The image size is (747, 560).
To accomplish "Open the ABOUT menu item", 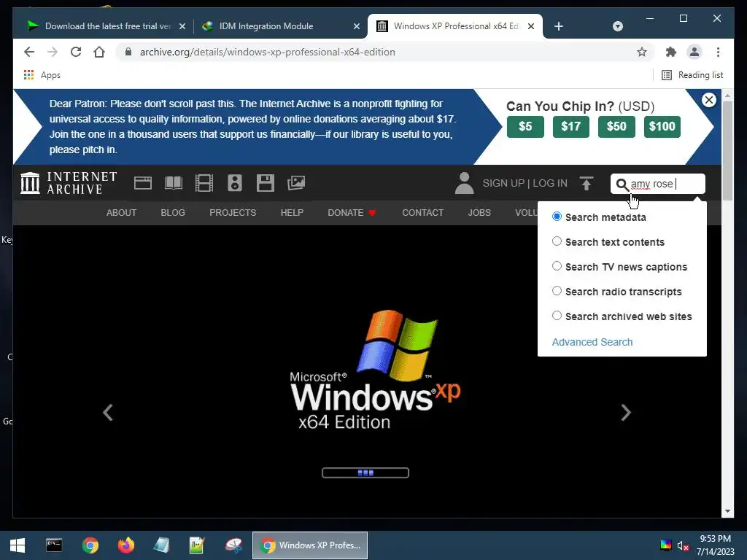I will tap(121, 212).
